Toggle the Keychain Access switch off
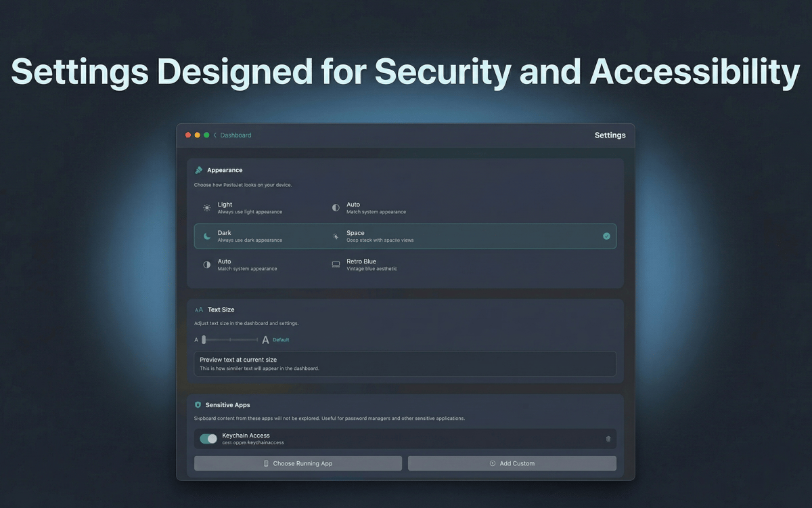Image resolution: width=812 pixels, height=508 pixels. tap(208, 439)
